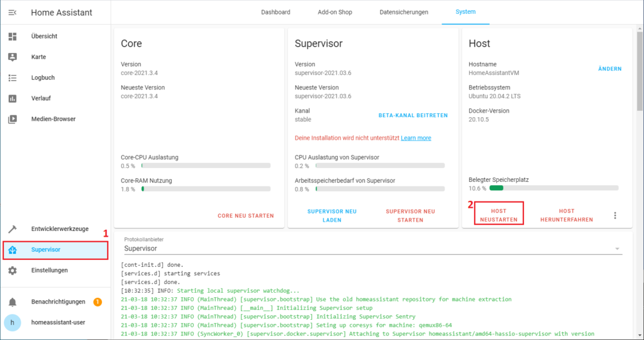Click supervisor-2021.03.6 under Neueste Version
This screenshot has height=340, width=644.
point(323,96)
